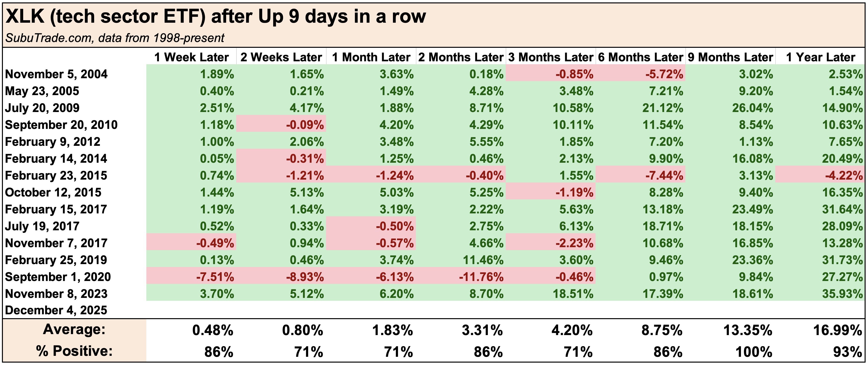Select the XLK chart title text
Viewport: 868px width, 365px height.
click(x=216, y=16)
